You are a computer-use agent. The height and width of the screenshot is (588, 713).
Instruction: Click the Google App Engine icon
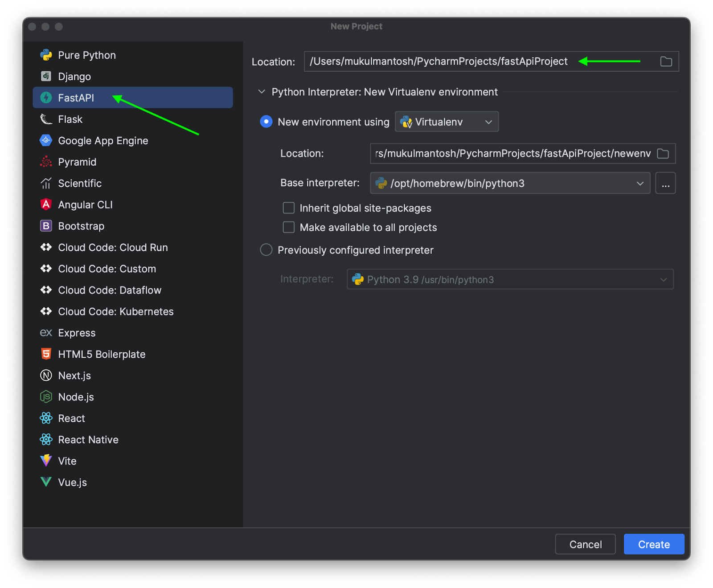pos(46,140)
